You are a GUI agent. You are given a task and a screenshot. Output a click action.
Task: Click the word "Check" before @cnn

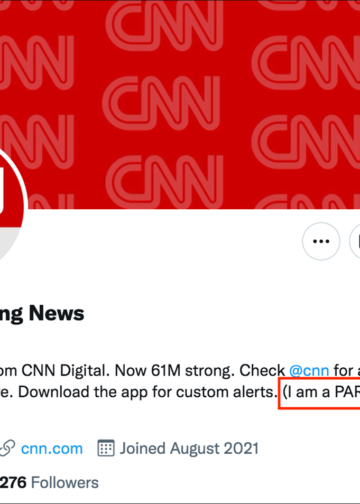(262, 370)
